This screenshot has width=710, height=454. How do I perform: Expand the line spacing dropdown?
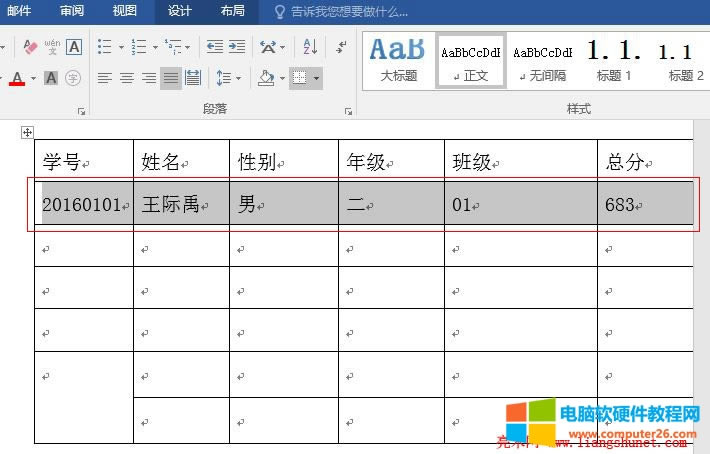point(236,78)
